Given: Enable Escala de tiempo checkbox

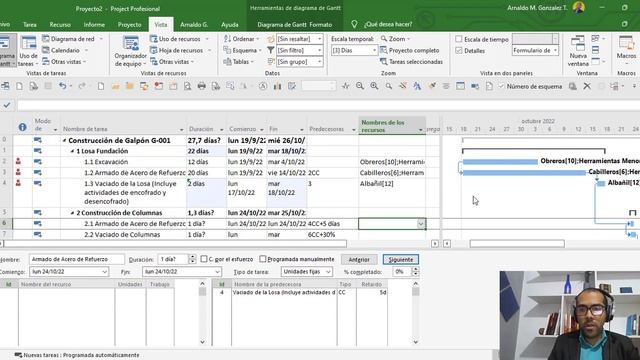Looking at the screenshot, I should [459, 39].
